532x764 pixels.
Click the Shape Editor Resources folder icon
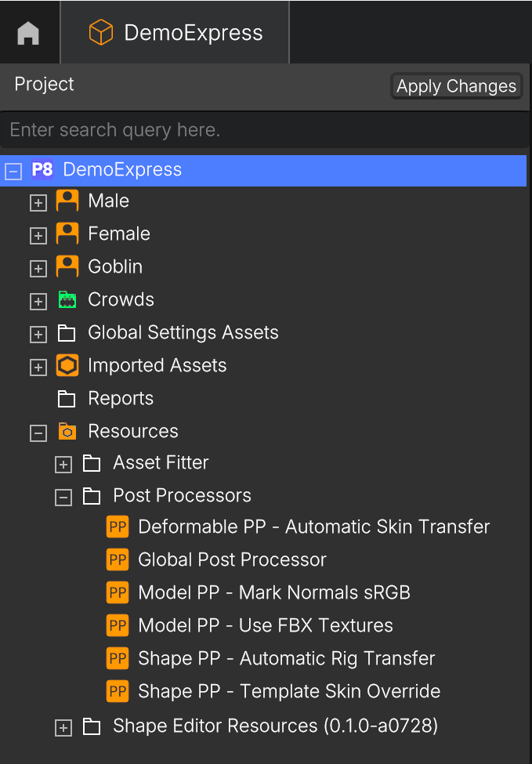tap(92, 727)
